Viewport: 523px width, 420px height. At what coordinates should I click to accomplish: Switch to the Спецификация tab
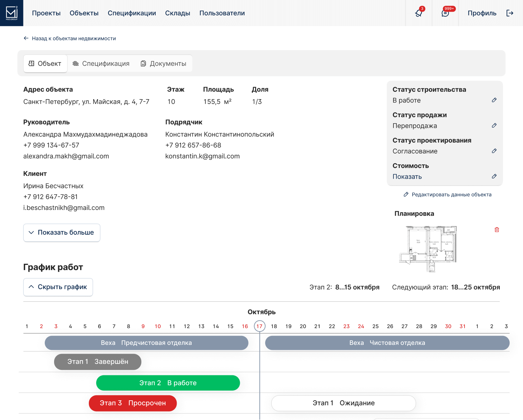[x=101, y=63]
